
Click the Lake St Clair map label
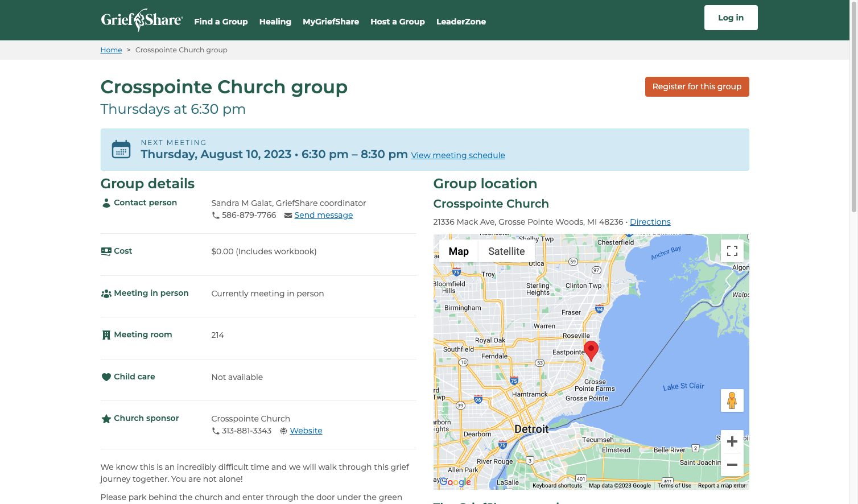683,386
